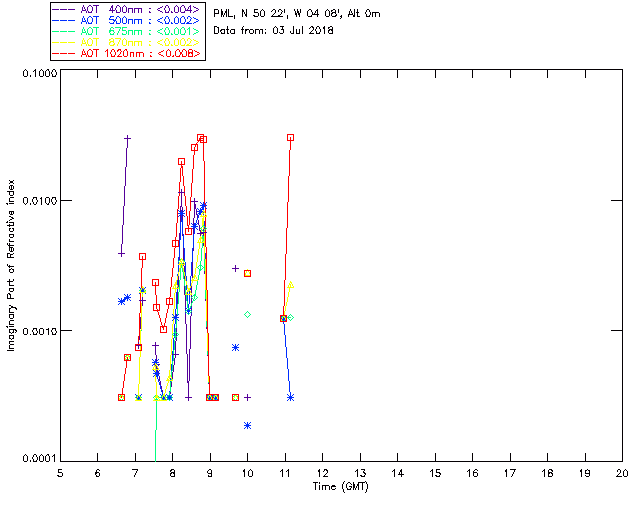The image size is (640, 512).
Task: Click the x-axis tick label 19
Action: pos(585,473)
